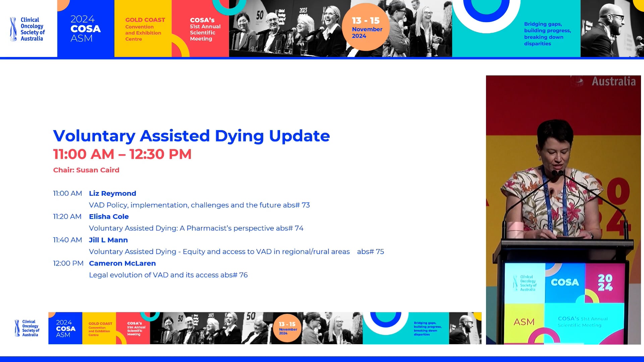This screenshot has height=362, width=644.
Task: Click the blue bar at the bottom edge
Action: pos(322,359)
